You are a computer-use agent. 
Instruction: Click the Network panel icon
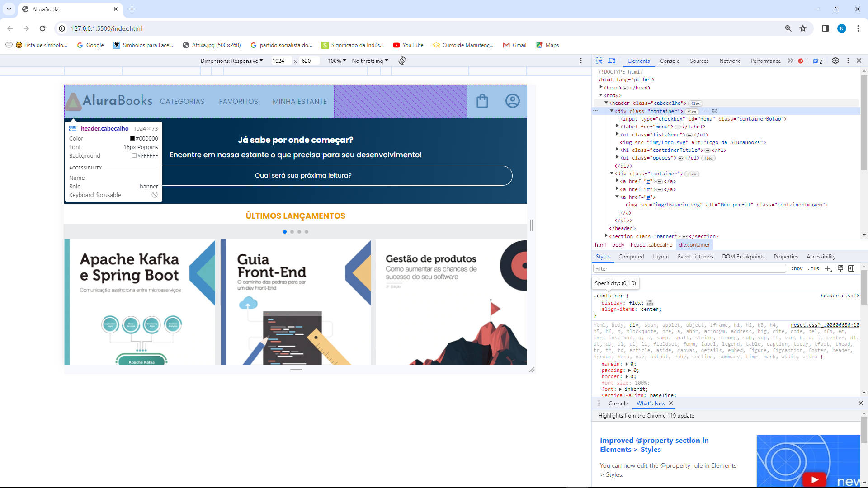tap(730, 61)
